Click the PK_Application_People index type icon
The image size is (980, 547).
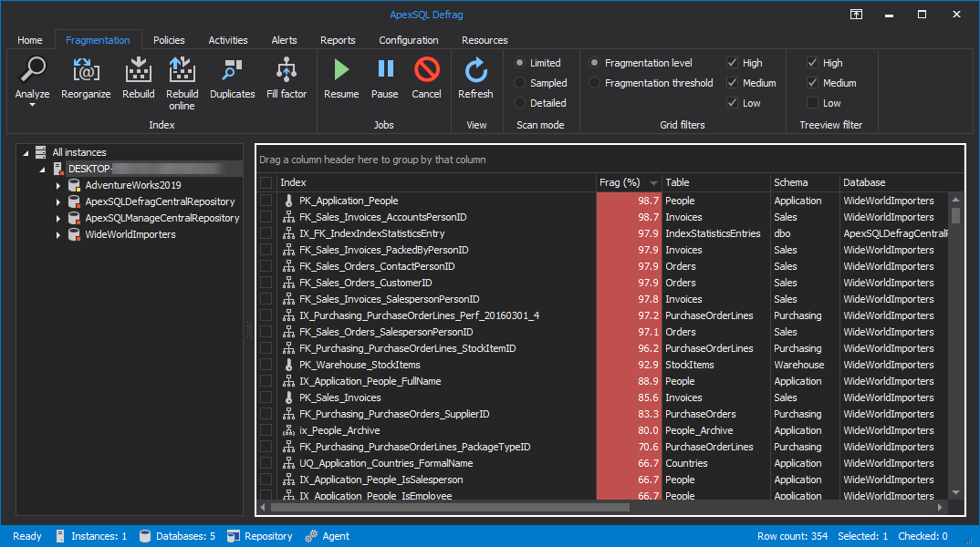point(288,201)
